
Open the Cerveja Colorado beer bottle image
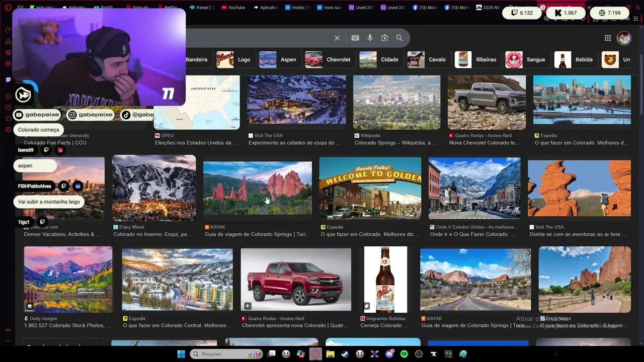(x=385, y=280)
